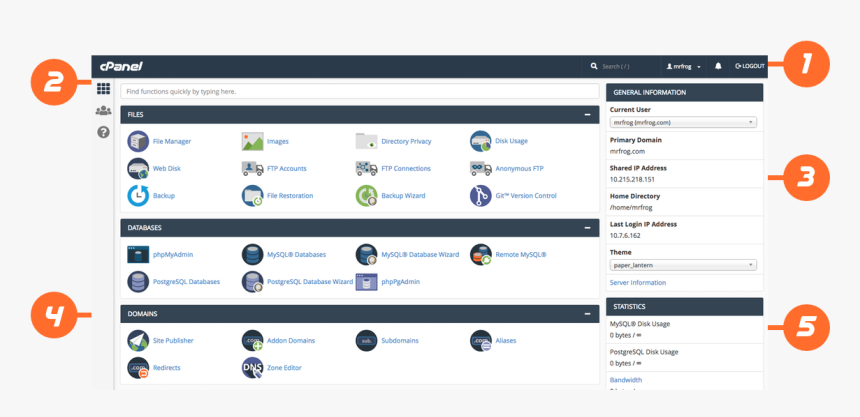This screenshot has width=860, height=417.
Task: Click the Disk Usage icon
Action: pos(480,142)
